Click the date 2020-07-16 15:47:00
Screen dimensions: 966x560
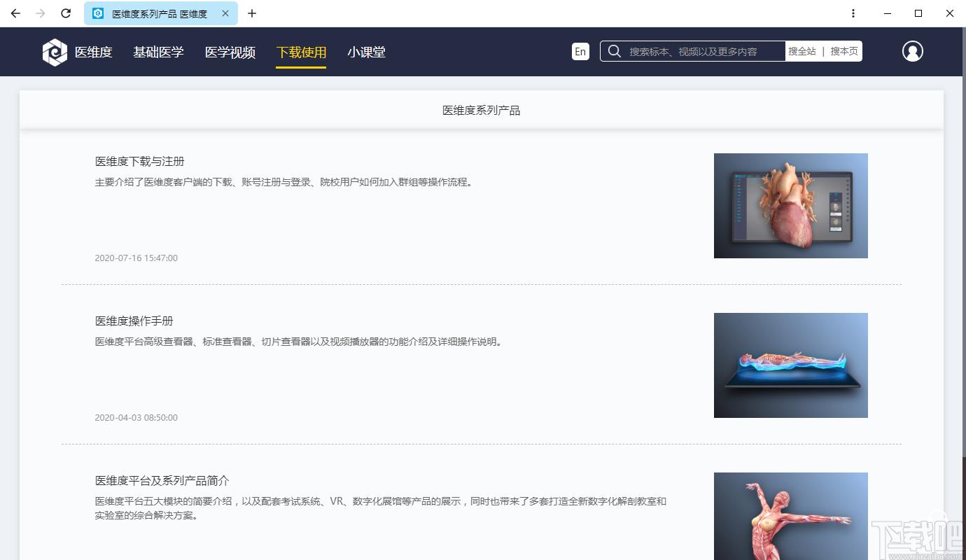136,258
